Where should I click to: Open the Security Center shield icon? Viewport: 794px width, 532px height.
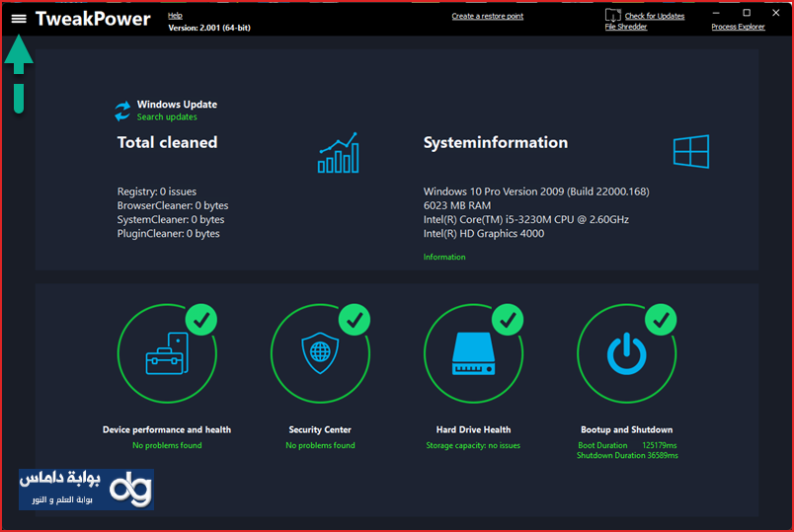(x=320, y=352)
